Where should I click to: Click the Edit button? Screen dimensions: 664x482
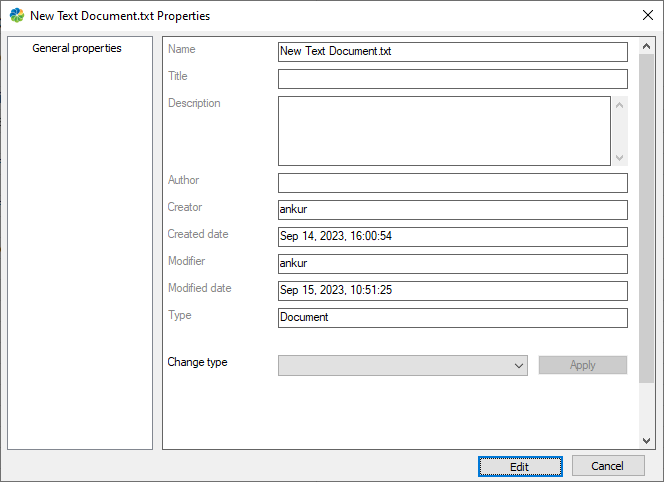[x=519, y=466]
